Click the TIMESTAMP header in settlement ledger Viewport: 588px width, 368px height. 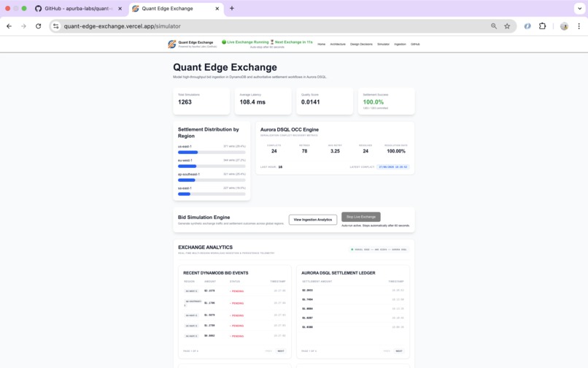[396, 282]
